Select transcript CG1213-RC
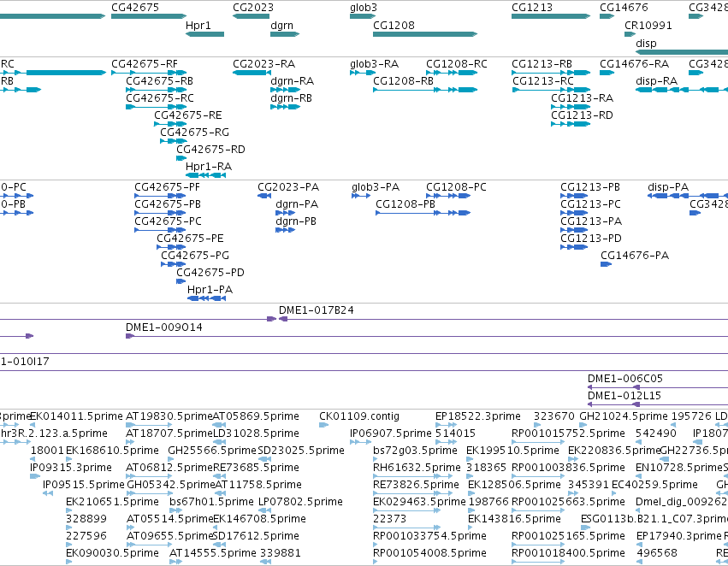This screenshot has height=566, width=728. 542,81
